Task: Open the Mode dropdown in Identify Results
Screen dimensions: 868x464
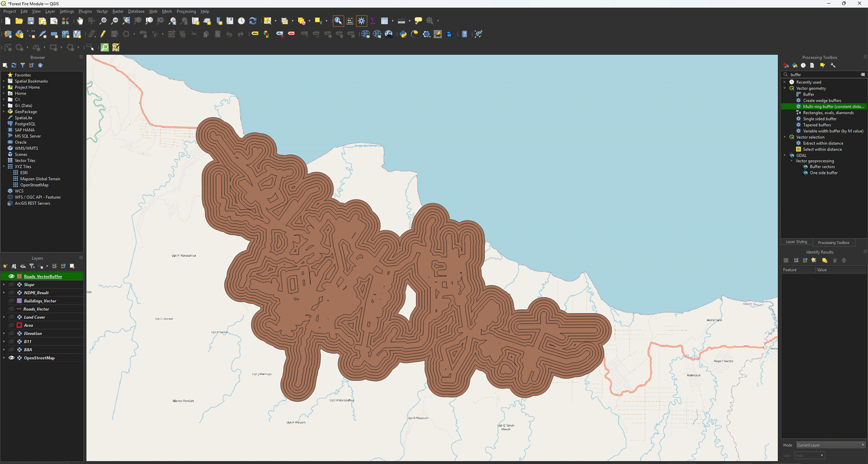Action: click(830, 445)
